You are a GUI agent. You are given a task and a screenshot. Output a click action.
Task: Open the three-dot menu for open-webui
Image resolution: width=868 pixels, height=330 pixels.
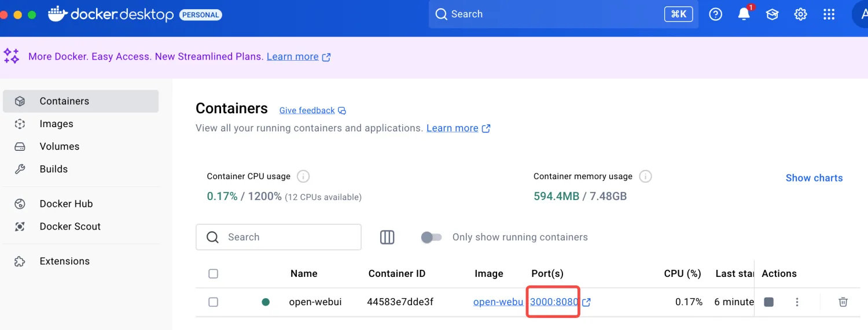tap(797, 302)
